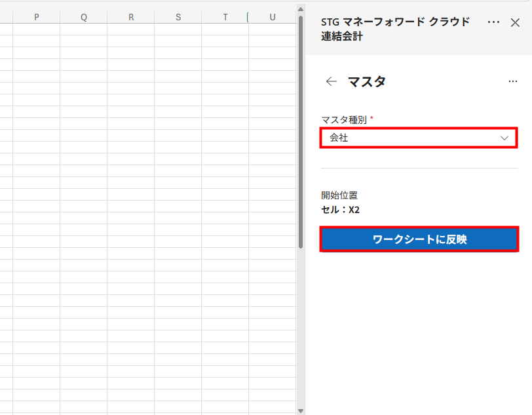Click the first visible cell in column T
This screenshot has height=415, width=532.
tap(225, 30)
